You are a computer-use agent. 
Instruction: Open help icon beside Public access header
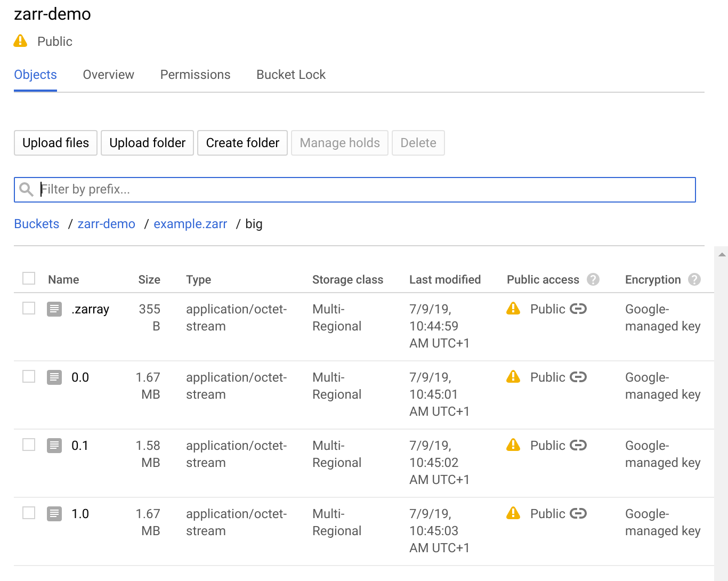click(x=593, y=279)
